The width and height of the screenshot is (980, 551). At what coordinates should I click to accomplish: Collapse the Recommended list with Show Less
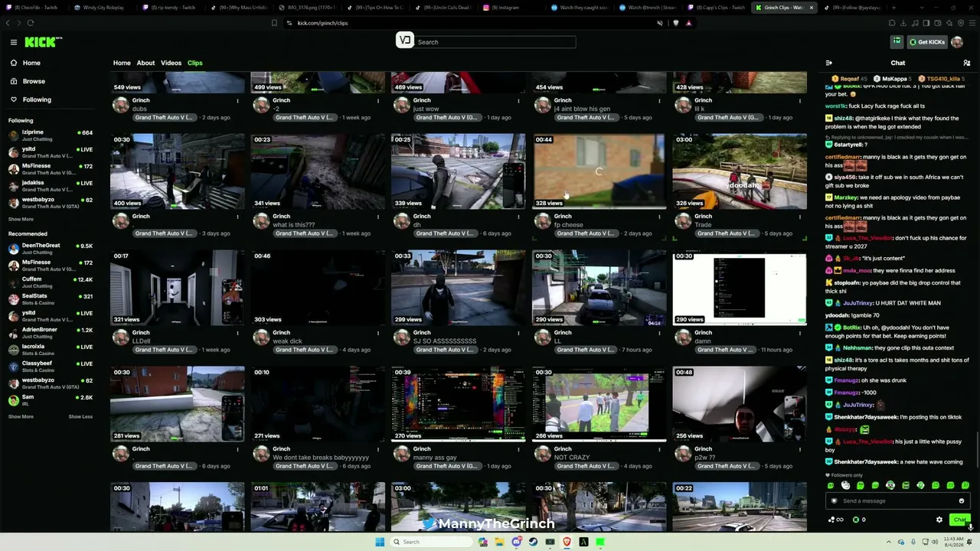(x=80, y=417)
